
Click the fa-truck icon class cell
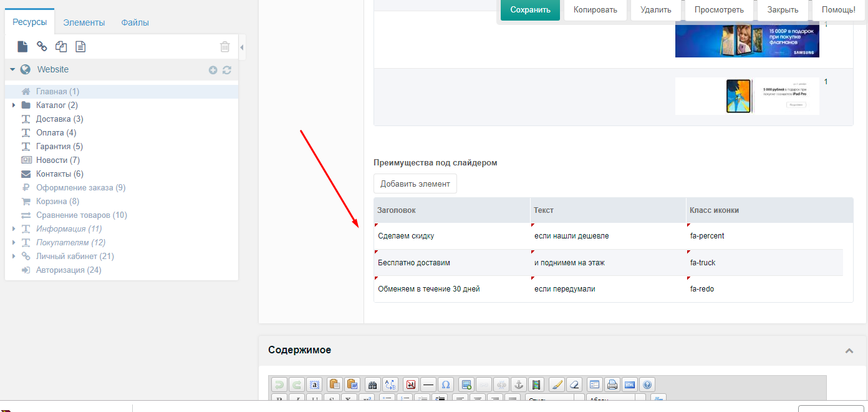(x=764, y=263)
